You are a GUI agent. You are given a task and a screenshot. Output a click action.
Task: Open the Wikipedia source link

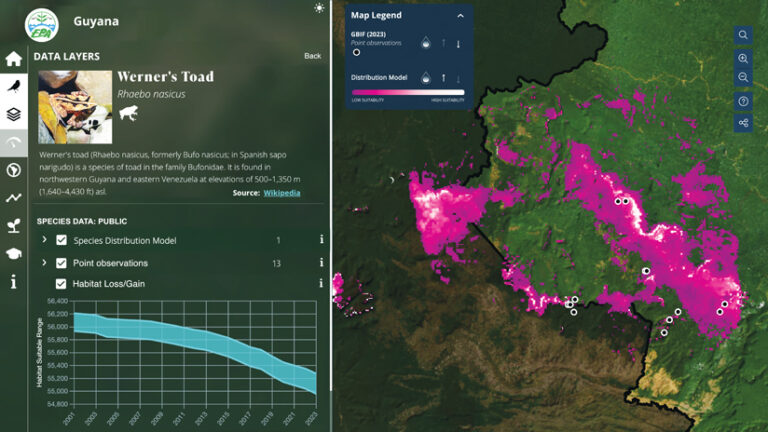pyautogui.click(x=282, y=193)
